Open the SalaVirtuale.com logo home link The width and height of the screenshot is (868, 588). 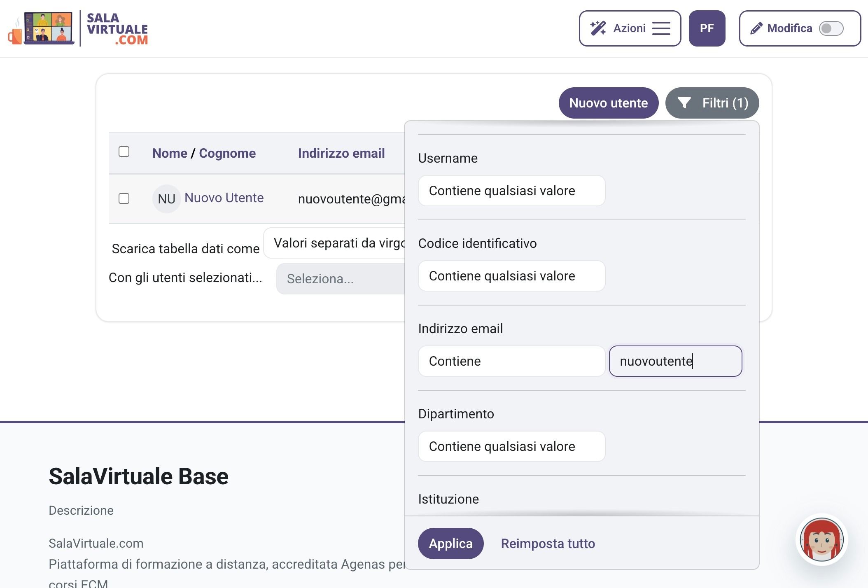tap(78, 28)
